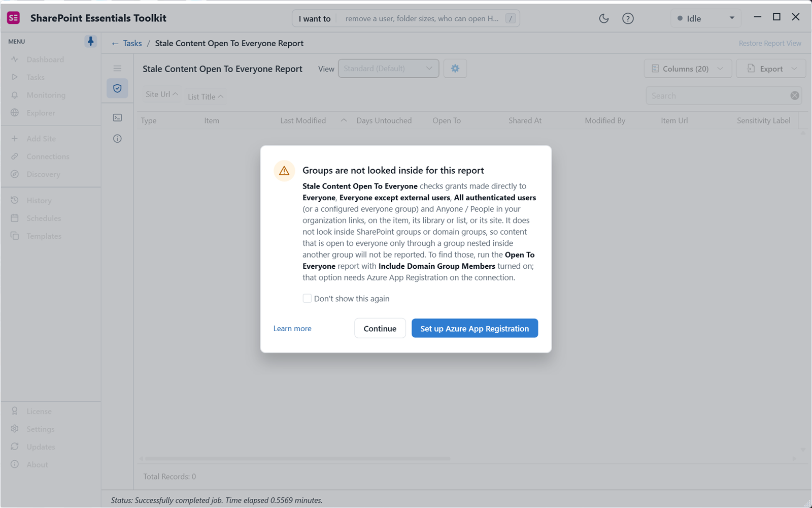812x508 pixels.
Task: Check Don't show this again
Action: tap(307, 298)
